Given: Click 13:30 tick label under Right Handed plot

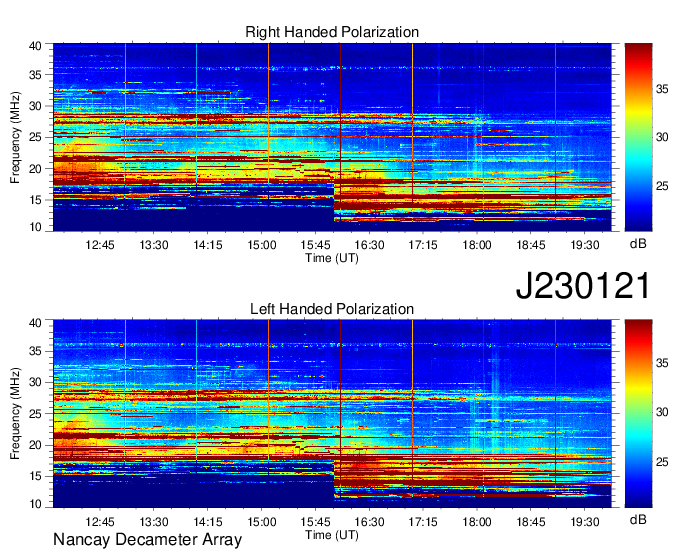Looking at the screenshot, I should (x=154, y=245).
